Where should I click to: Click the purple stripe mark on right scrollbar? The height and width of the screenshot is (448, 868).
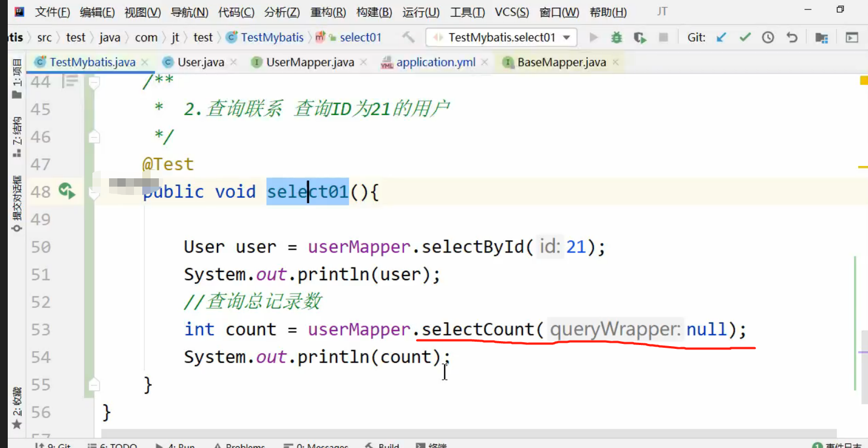(863, 352)
